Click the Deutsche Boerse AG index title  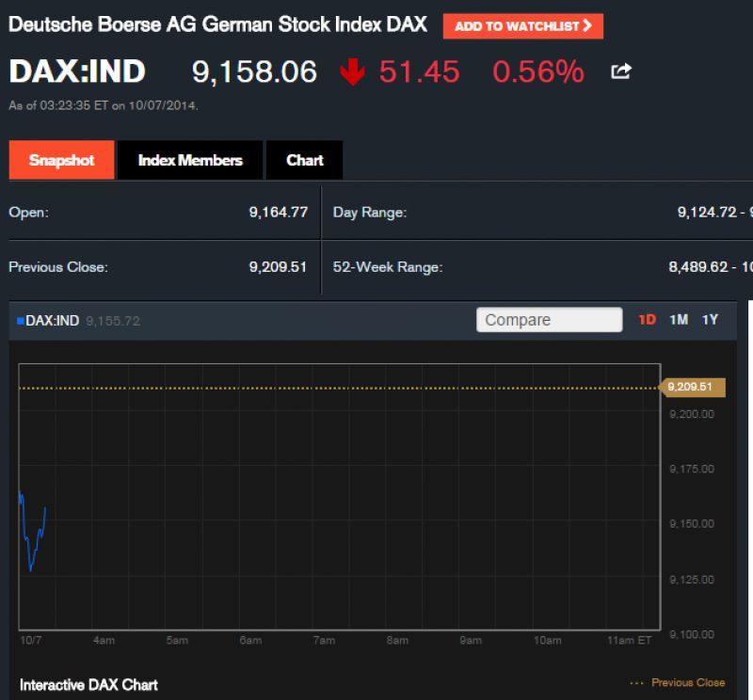tap(218, 24)
